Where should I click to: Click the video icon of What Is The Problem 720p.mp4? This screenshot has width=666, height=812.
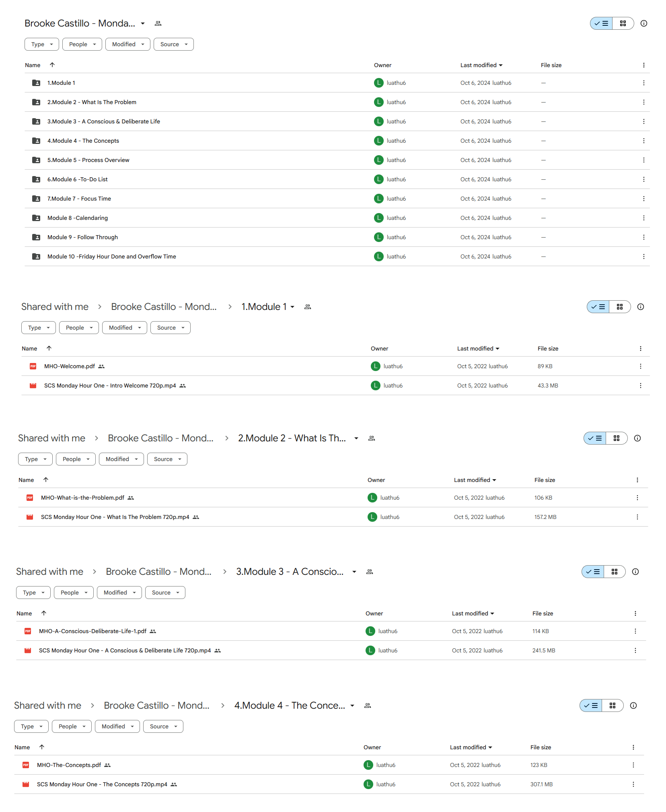point(30,517)
